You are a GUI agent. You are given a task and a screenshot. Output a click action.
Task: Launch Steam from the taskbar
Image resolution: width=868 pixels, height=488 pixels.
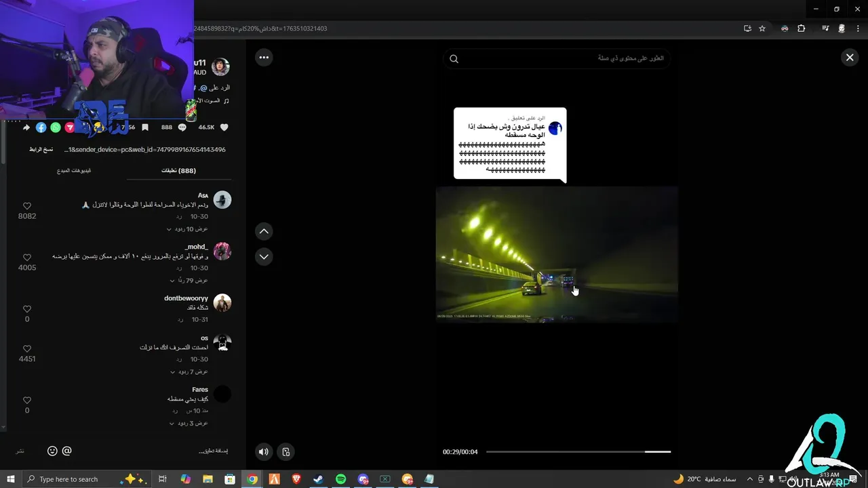pos(318,479)
